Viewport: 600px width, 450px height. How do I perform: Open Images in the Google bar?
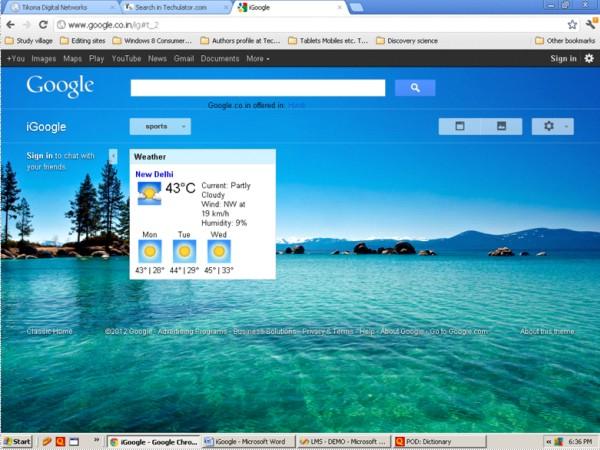[44, 59]
